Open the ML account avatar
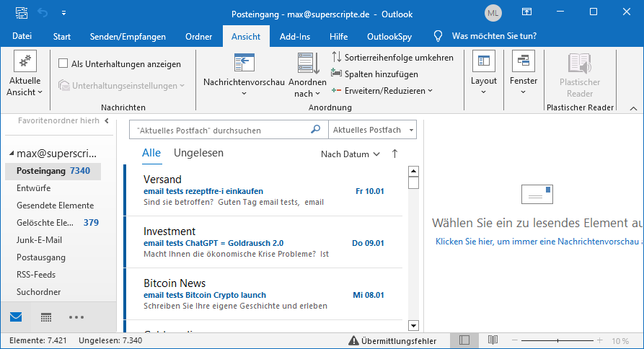This screenshot has width=644, height=349. coord(493,14)
